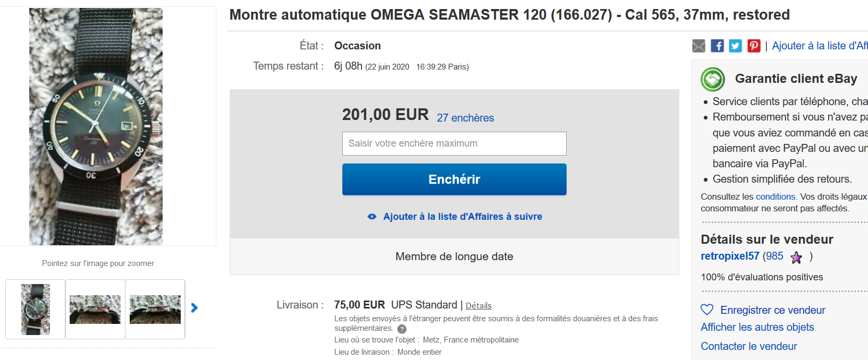
Task: Select the third watch thumbnail
Action: 155,309
